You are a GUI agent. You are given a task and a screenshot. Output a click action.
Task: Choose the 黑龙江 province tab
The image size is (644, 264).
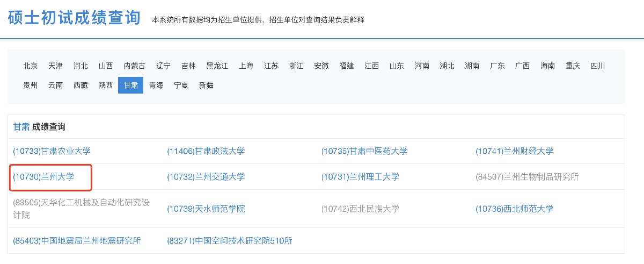(217, 66)
